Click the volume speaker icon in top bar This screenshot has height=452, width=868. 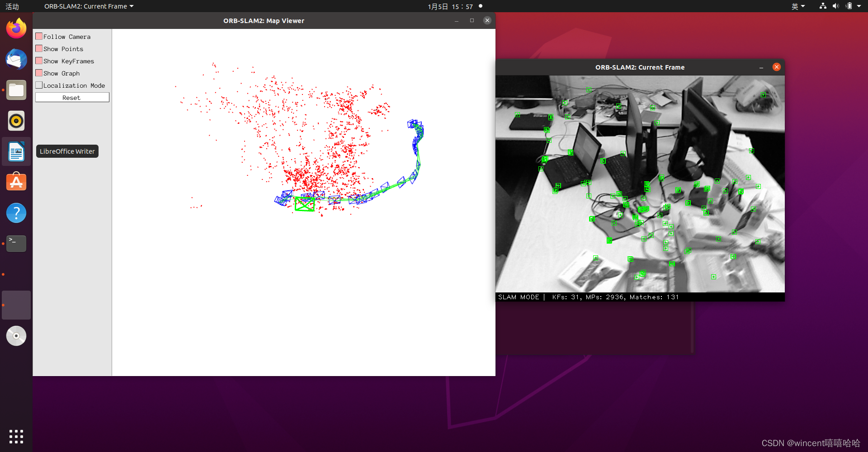(x=835, y=6)
